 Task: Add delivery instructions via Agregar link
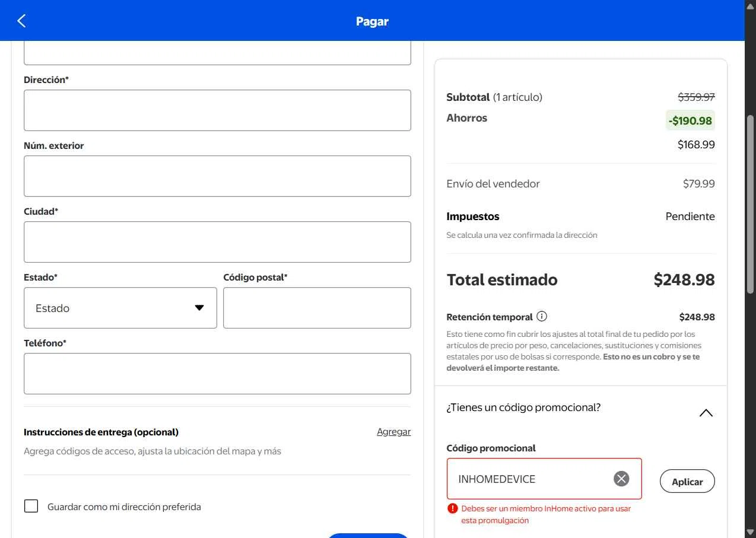click(x=394, y=432)
